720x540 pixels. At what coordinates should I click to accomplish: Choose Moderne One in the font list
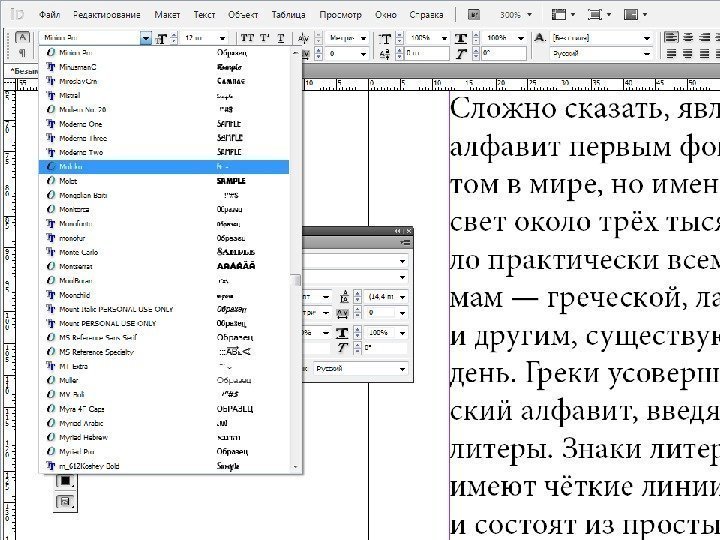(164, 124)
